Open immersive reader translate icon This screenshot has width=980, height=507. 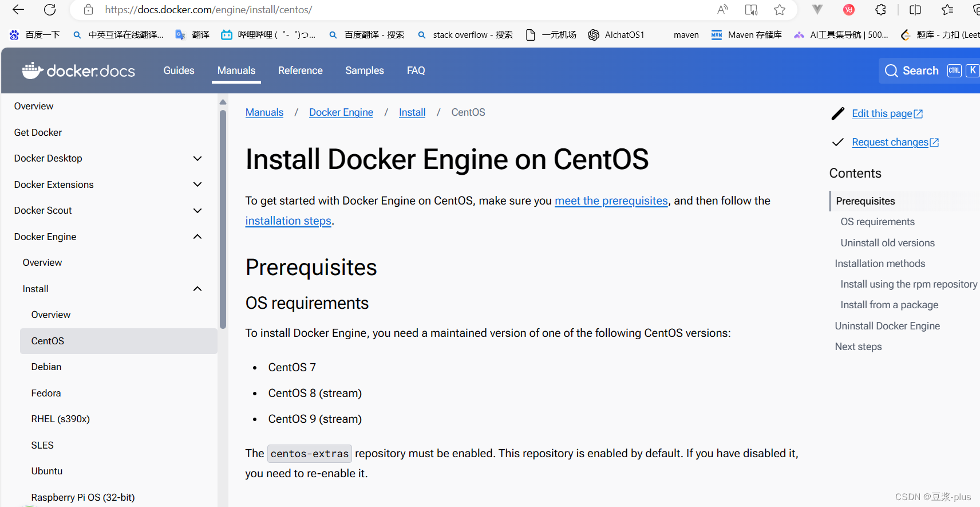coord(751,10)
